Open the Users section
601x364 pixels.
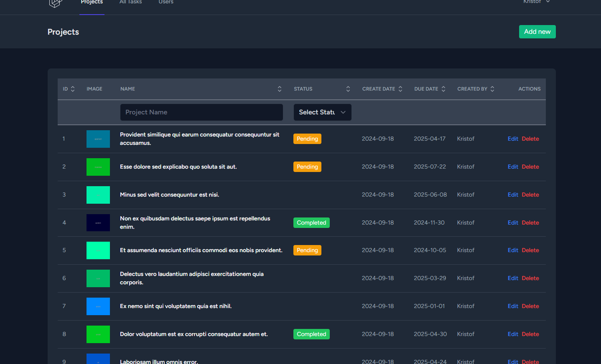coord(166,2)
